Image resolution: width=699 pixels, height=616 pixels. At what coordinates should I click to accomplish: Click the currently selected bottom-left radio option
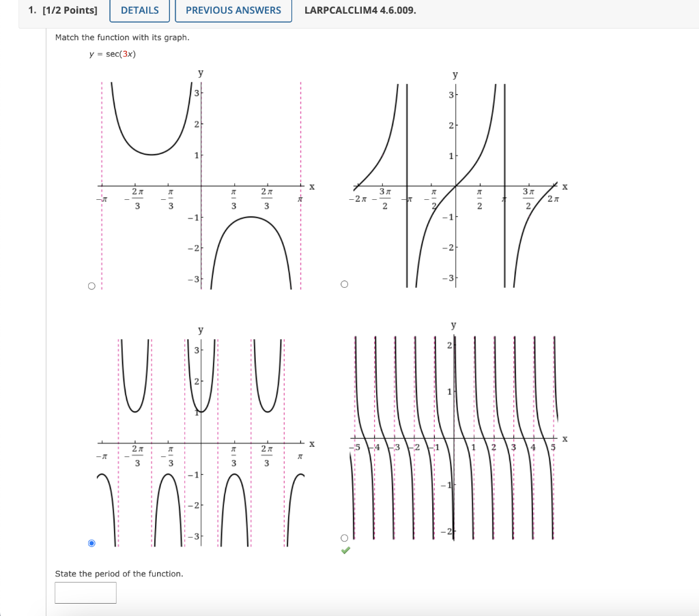click(91, 542)
